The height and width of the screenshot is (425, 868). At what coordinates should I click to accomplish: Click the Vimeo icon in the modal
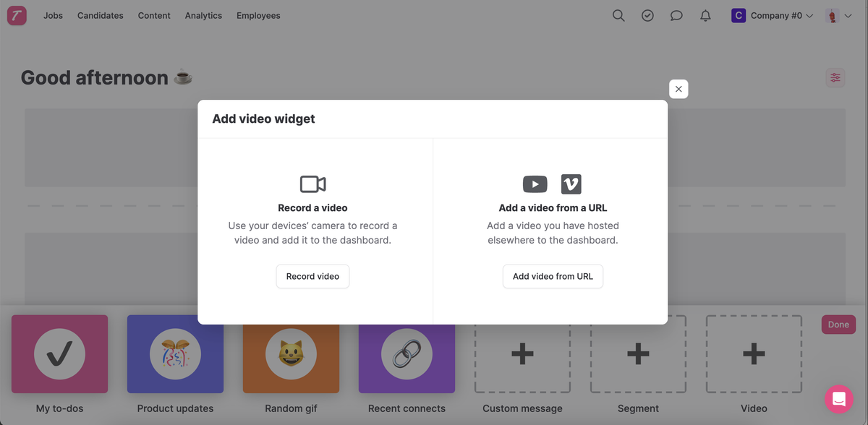point(571,184)
